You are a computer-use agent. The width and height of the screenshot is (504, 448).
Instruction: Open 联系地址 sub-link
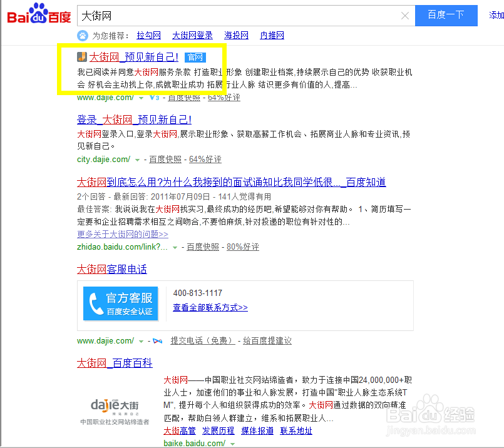click(x=296, y=430)
